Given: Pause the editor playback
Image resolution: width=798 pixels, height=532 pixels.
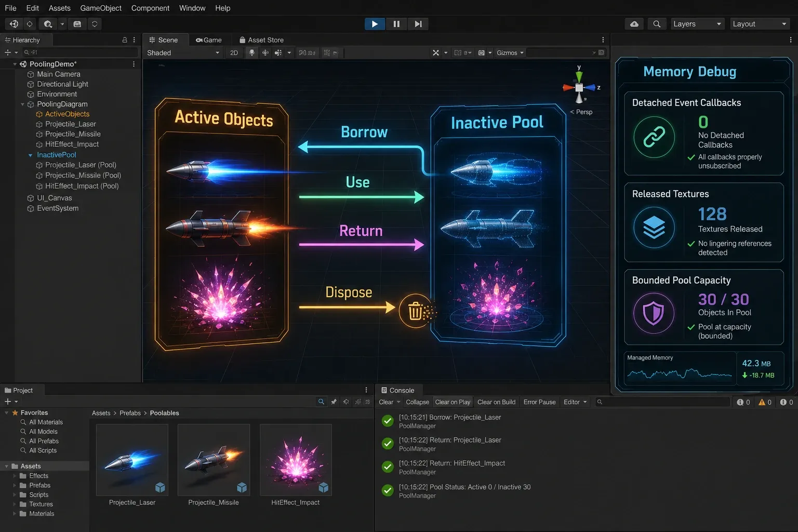Looking at the screenshot, I should click(396, 24).
